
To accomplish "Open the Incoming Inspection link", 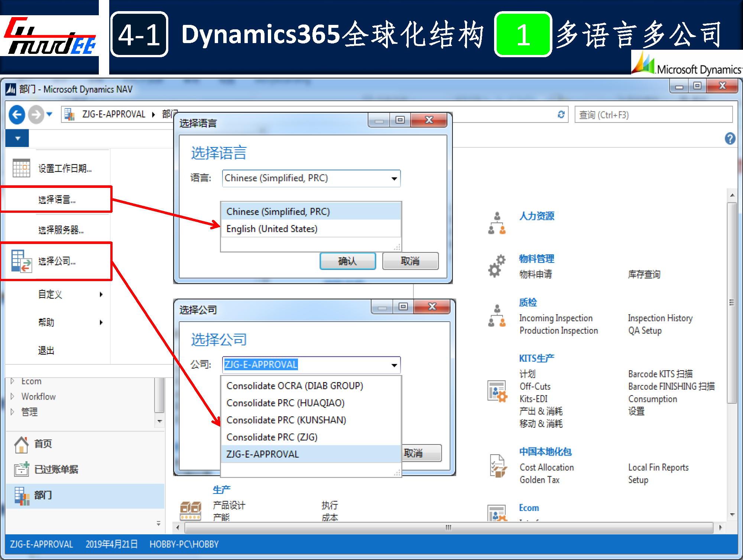I will click(555, 318).
